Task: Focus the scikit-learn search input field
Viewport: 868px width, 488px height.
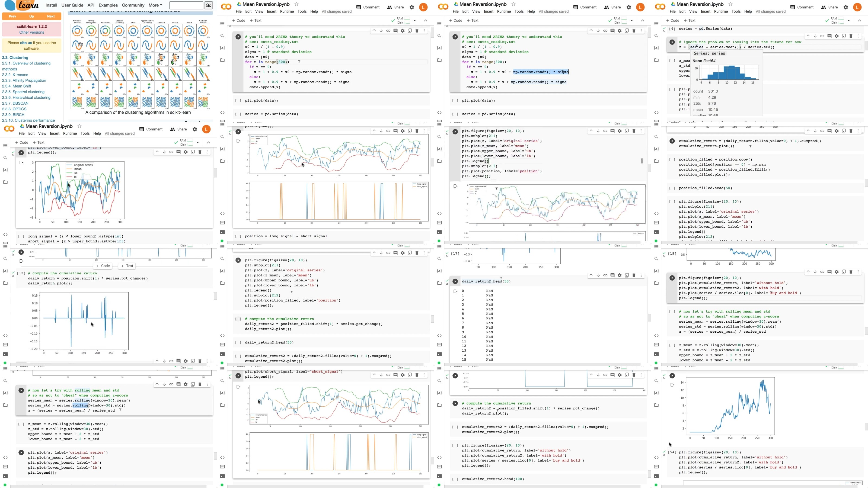Action: point(186,5)
